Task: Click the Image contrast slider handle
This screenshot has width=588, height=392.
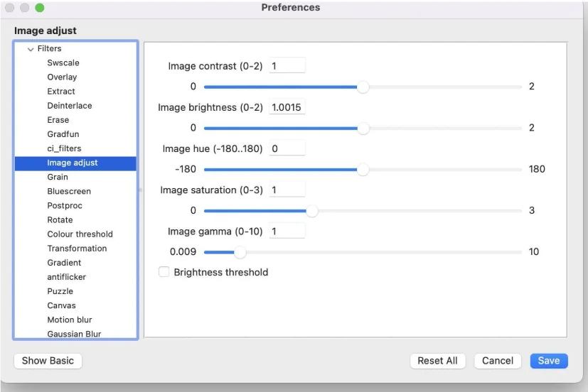Action: [x=363, y=87]
